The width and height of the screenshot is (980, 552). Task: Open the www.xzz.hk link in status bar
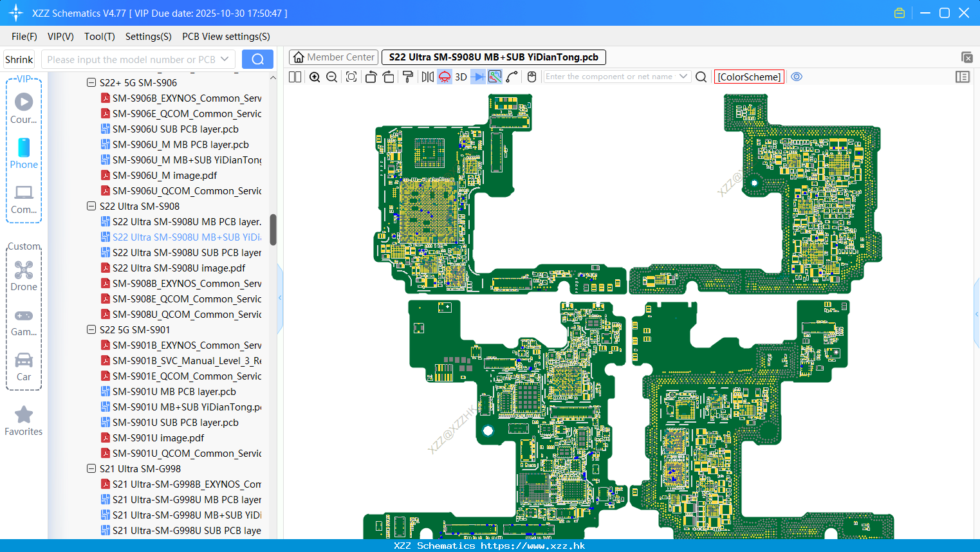pyautogui.click(x=532, y=546)
